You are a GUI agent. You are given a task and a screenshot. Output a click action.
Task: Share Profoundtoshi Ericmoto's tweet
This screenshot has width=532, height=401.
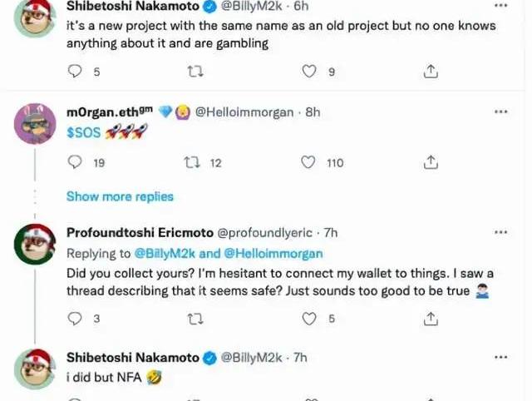click(x=431, y=318)
